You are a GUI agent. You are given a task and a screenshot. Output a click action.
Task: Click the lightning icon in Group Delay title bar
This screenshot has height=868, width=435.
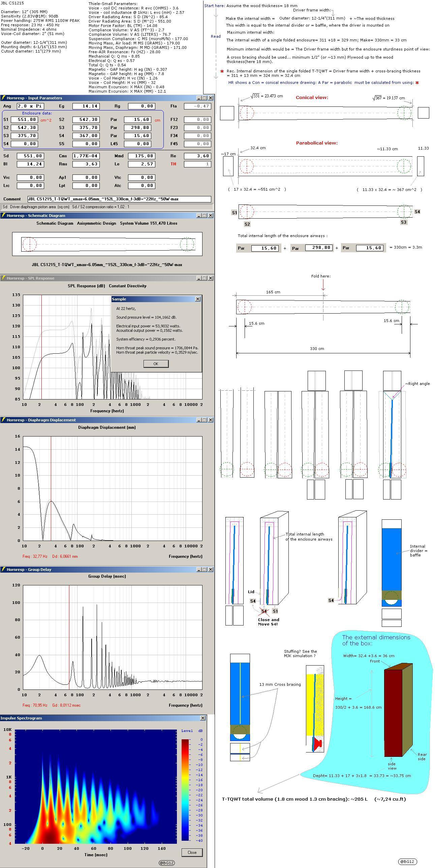click(3, 570)
